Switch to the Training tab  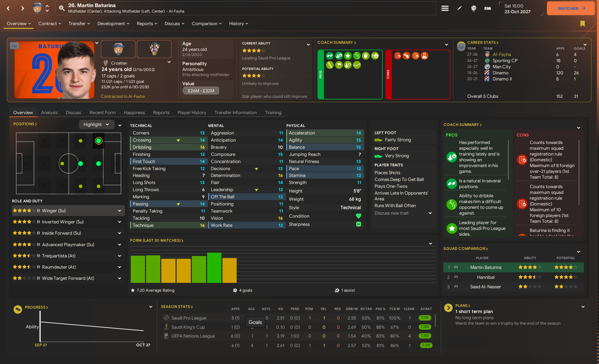pyautogui.click(x=273, y=113)
